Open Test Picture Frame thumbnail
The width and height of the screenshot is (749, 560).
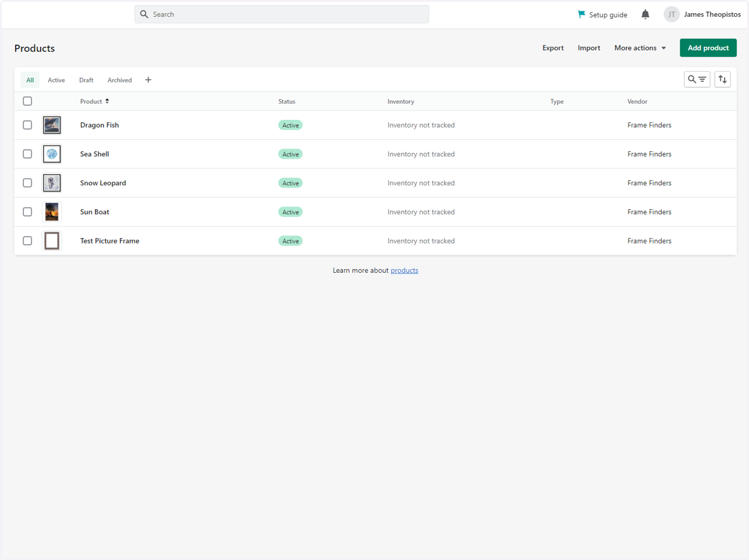pyautogui.click(x=52, y=241)
